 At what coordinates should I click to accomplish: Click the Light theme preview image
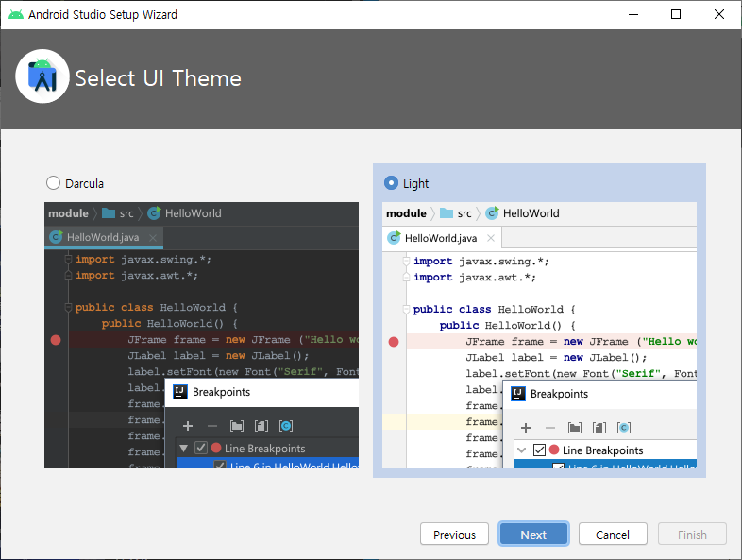(539, 335)
